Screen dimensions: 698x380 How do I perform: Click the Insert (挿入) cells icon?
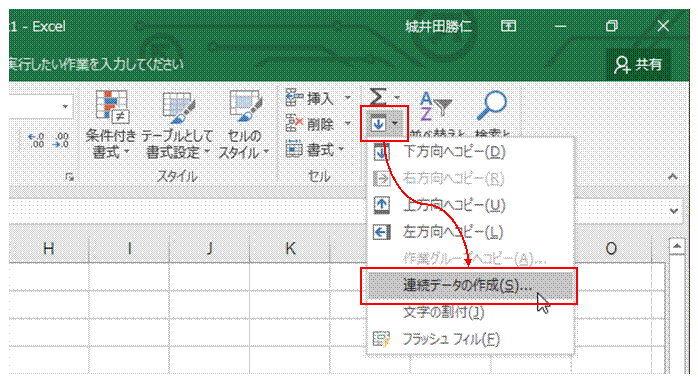(x=293, y=97)
